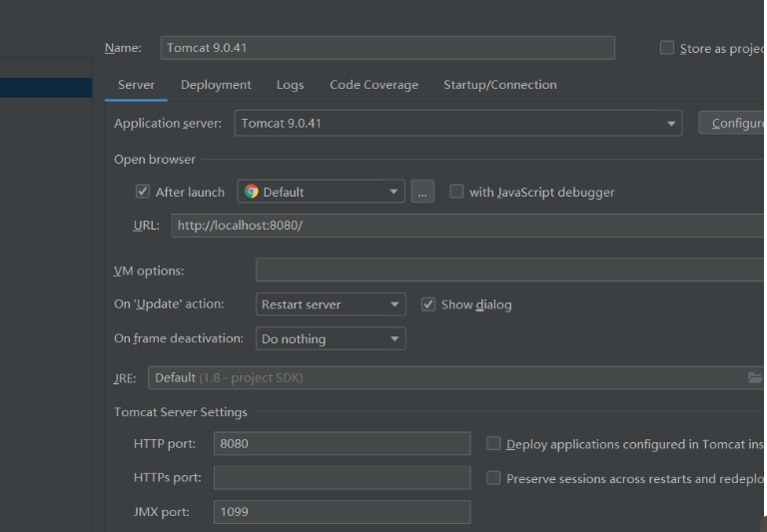Click the folder icon in the JRE field

point(755,377)
